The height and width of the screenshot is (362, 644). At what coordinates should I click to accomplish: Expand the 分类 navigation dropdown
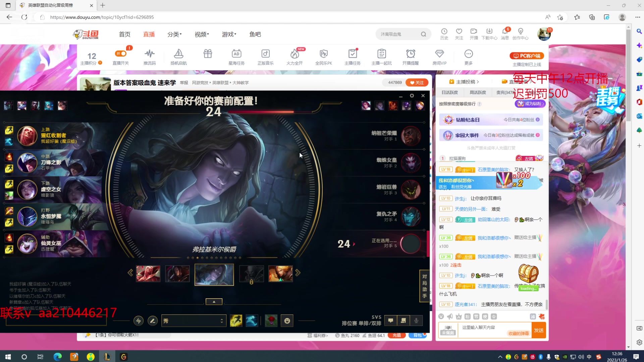tap(174, 34)
